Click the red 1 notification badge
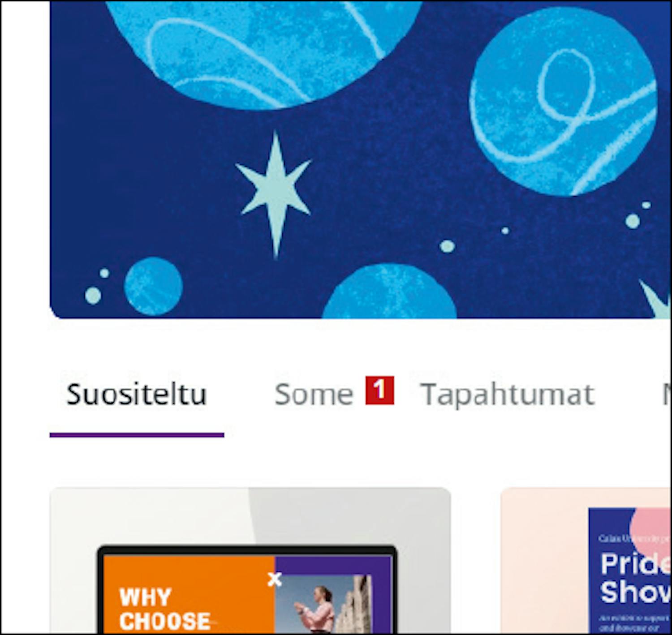Screen dimensions: 672x635 379,390
